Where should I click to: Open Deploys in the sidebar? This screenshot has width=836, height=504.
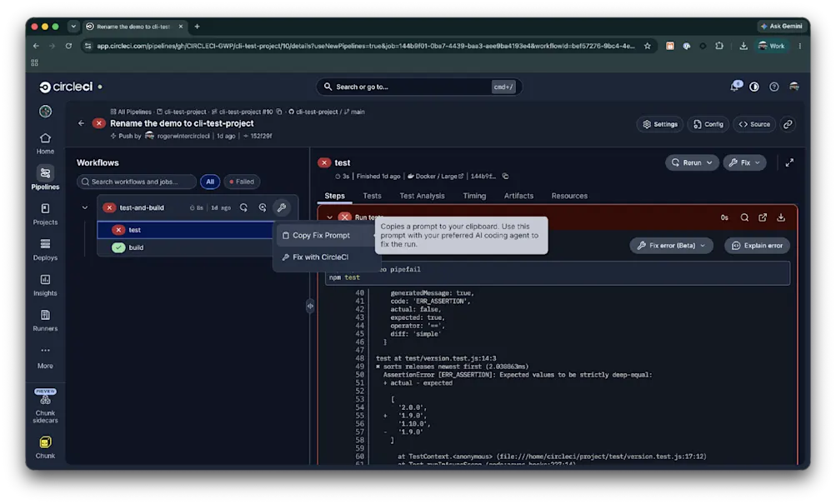(45, 250)
